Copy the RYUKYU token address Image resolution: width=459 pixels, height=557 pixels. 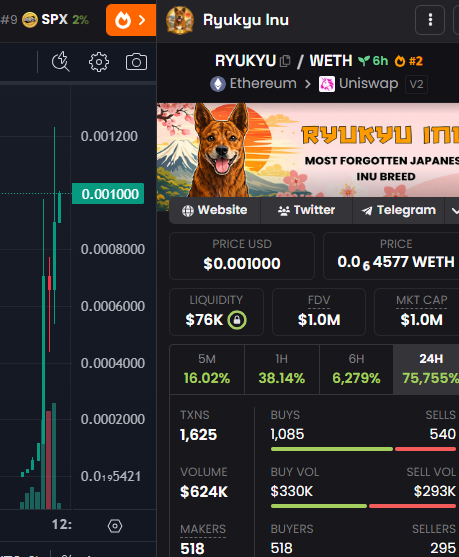pos(285,61)
